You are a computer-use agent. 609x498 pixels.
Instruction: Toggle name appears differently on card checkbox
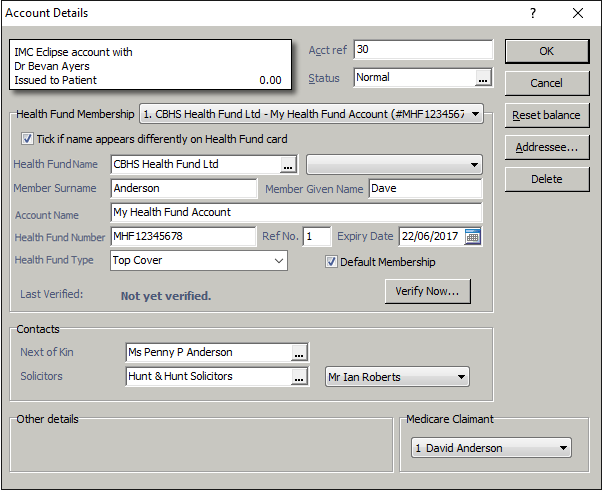point(27,139)
